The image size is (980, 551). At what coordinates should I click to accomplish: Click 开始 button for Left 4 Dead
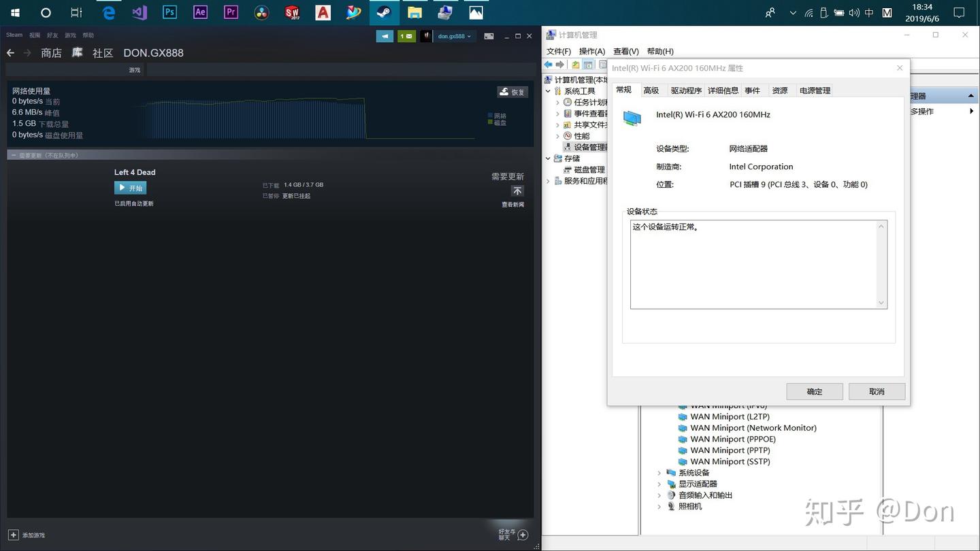pyautogui.click(x=131, y=188)
